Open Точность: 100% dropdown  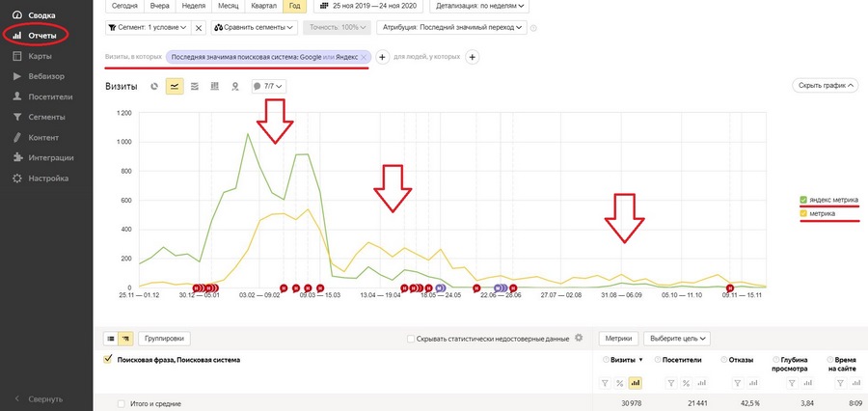click(x=338, y=27)
